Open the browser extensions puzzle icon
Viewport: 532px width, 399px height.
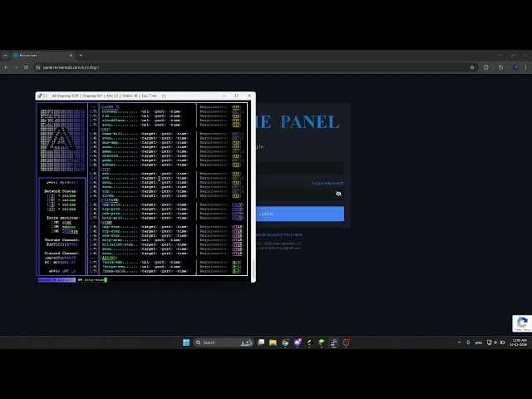pyautogui.click(x=486, y=67)
